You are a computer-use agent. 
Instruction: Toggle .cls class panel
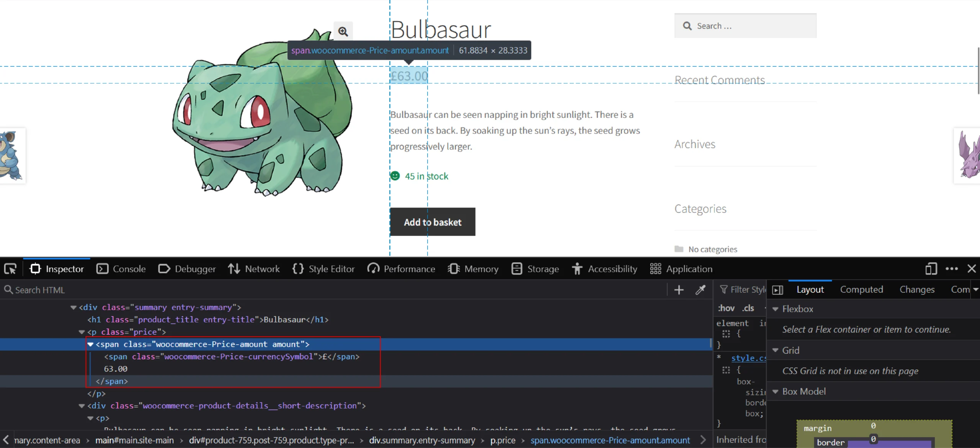click(x=748, y=308)
